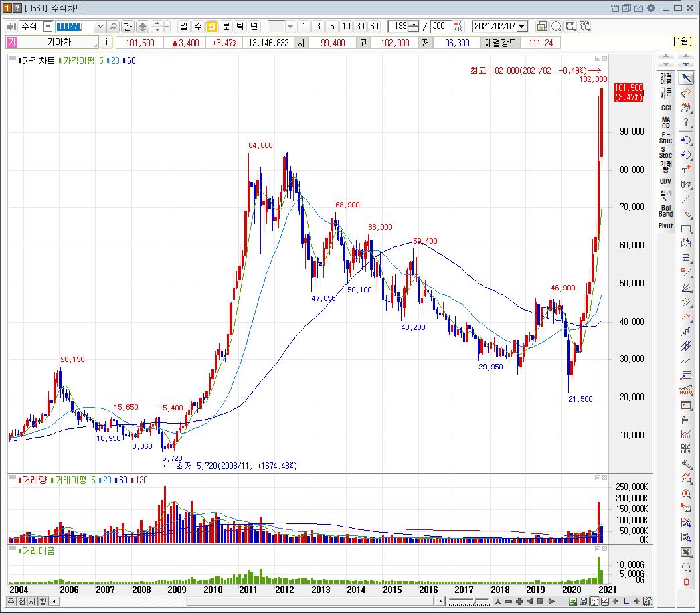Click the play forward button in bottom bar
Image resolution: width=700 pixels, height=613 pixels.
pyautogui.click(x=551, y=602)
